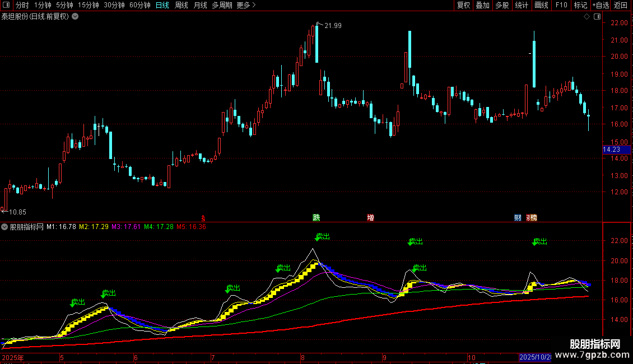Open the F10 company info
633x364 pixels.
[x=561, y=5]
